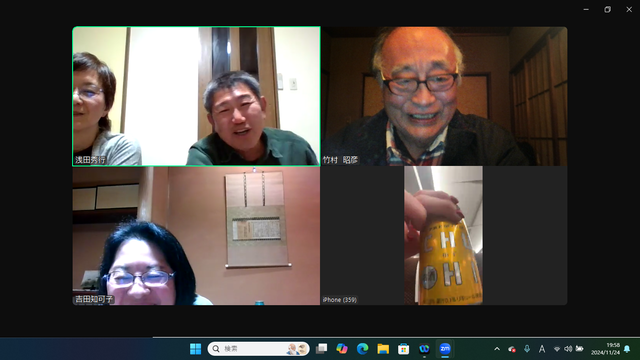Image resolution: width=640 pixels, height=360 pixels.
Task: Open the notifications bell icon
Action: point(627,349)
